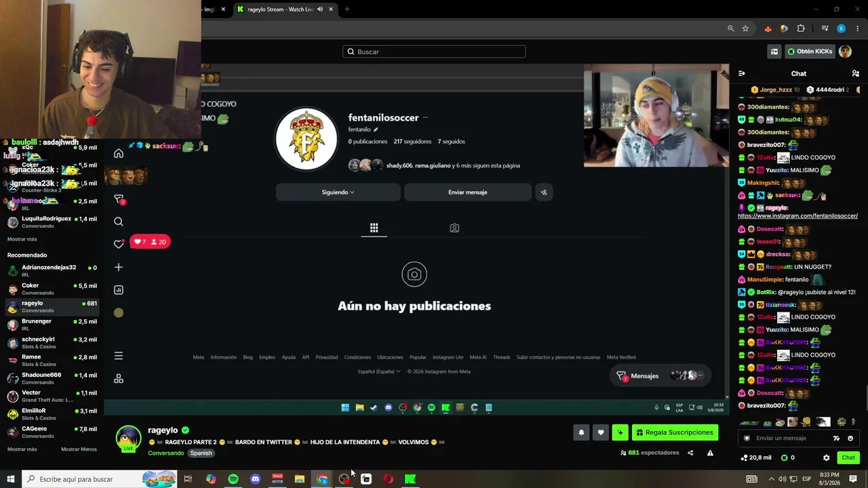The height and width of the screenshot is (488, 868).
Task: Open Adrianozendejas32 channel in the sidebar
Action: click(x=53, y=271)
